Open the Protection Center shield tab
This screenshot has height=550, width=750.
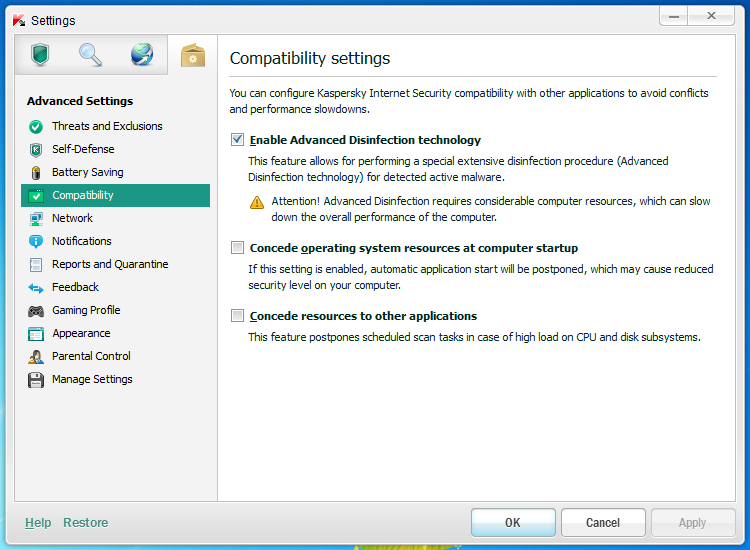tap(40, 55)
